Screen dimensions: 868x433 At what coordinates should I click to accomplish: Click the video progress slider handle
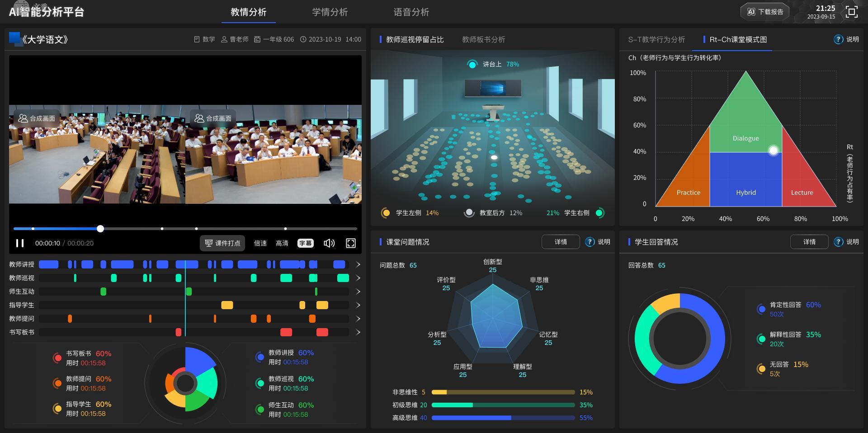click(100, 229)
